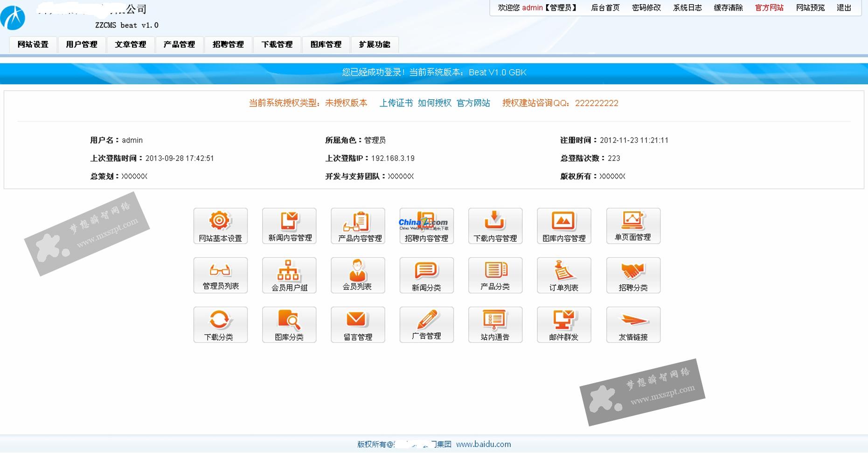The height and width of the screenshot is (453, 868).
Task: Click 缓存清除 in the top bar
Action: tap(728, 8)
